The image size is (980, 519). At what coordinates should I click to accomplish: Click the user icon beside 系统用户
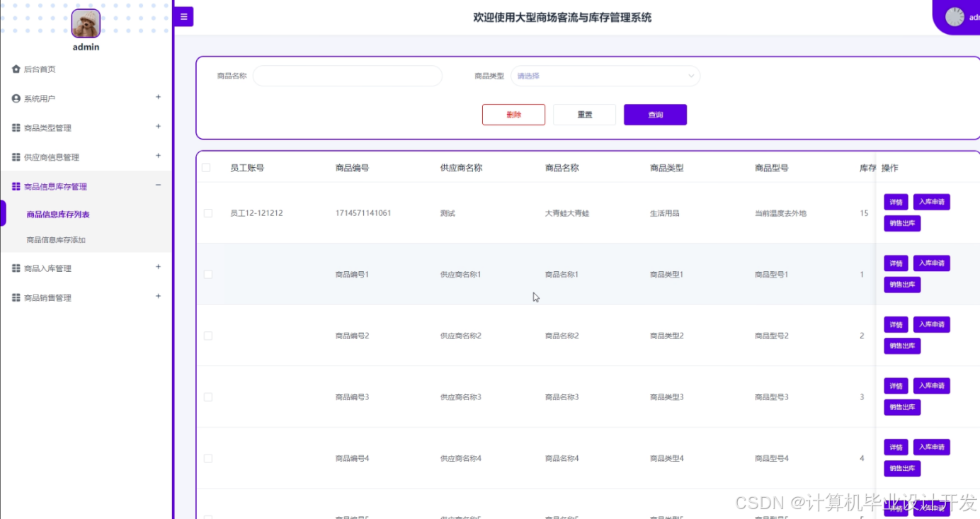point(16,98)
